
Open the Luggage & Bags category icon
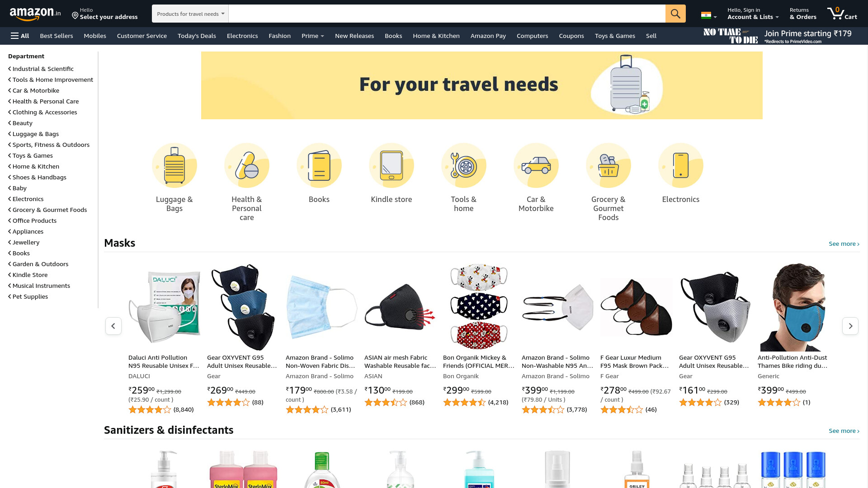tap(175, 165)
